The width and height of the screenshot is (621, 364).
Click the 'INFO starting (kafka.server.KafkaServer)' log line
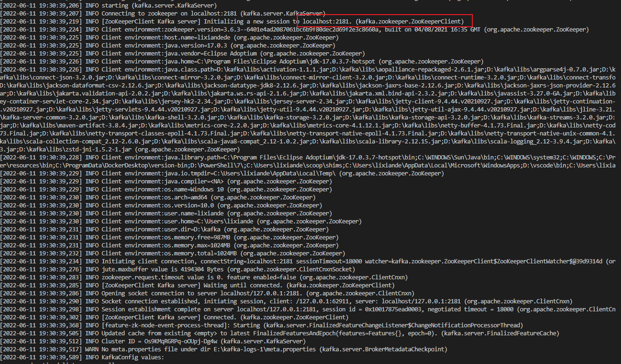click(108, 5)
